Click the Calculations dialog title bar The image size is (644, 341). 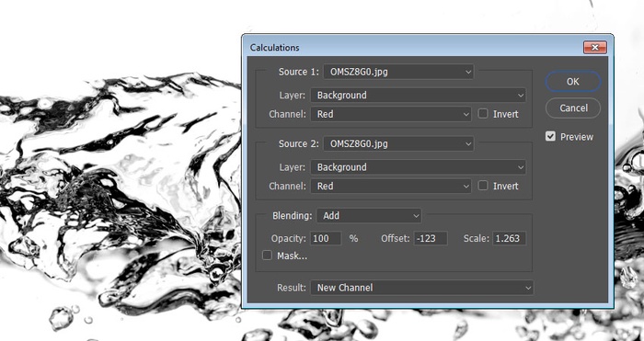click(x=410, y=47)
